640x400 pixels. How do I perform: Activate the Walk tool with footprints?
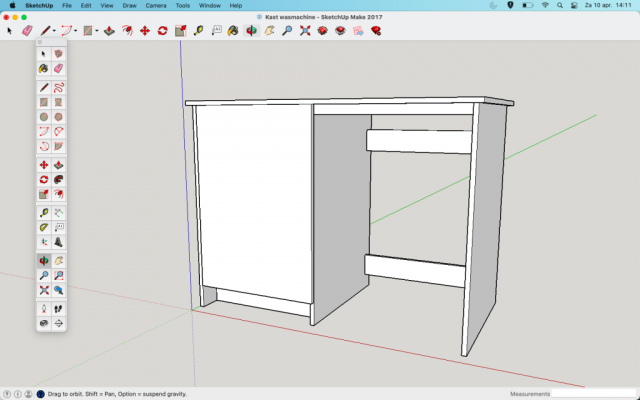point(58,309)
